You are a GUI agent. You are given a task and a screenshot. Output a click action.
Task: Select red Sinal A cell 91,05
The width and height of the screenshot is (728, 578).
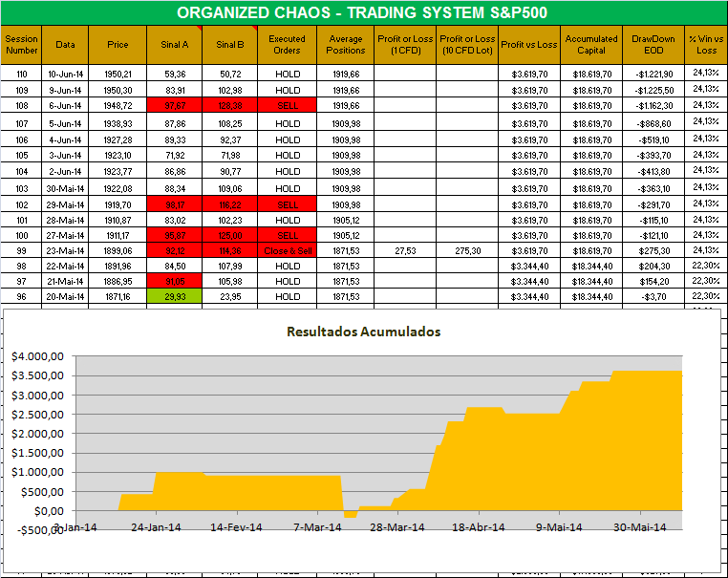175,281
